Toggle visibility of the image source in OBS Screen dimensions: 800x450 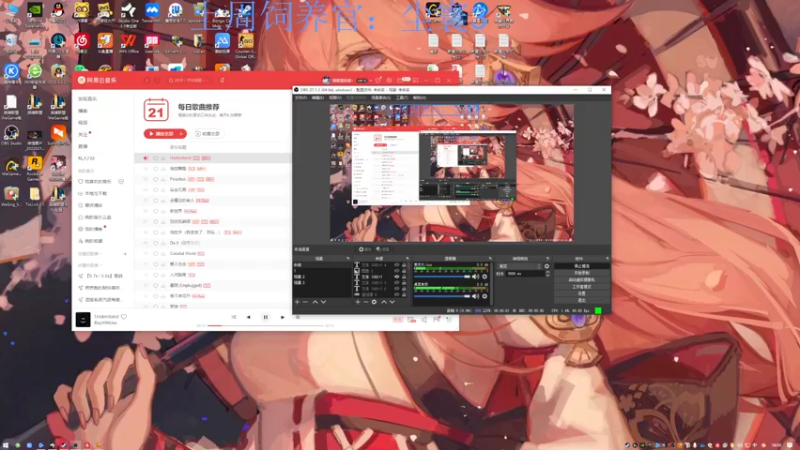pos(396,270)
